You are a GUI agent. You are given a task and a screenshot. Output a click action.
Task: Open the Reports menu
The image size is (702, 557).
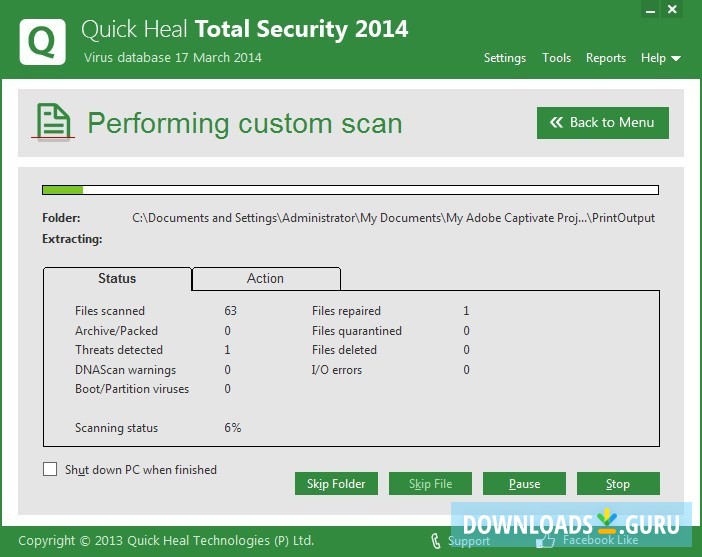click(606, 58)
